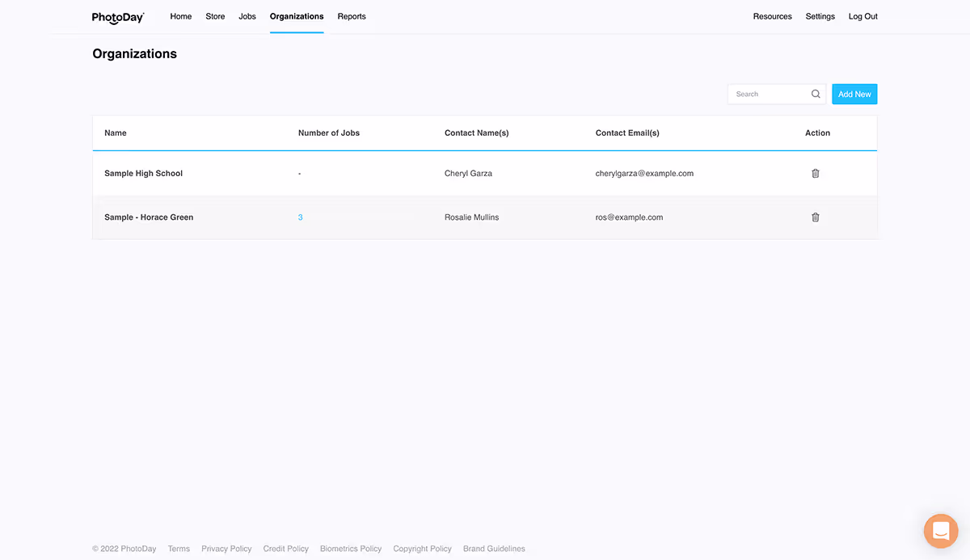970x560 pixels.
Task: Select contact name Rosalie Mullins
Action: (471, 217)
